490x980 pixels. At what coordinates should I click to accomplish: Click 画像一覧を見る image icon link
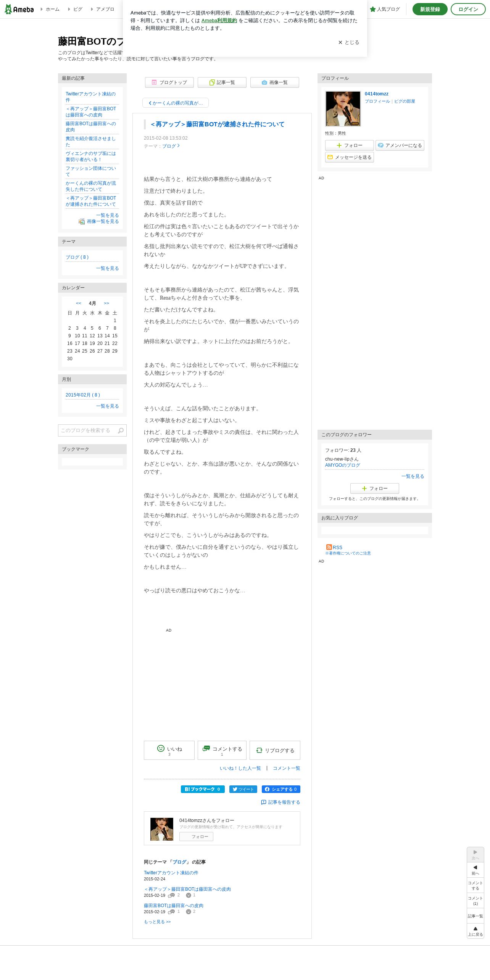click(x=99, y=221)
